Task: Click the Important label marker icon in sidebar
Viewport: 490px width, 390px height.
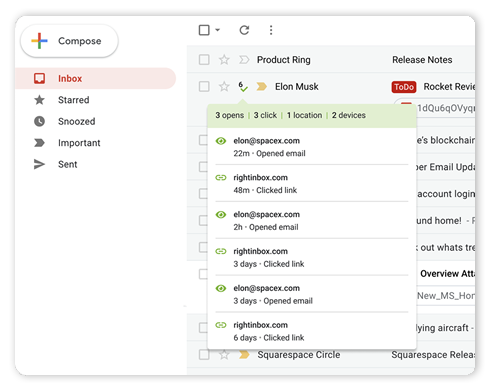Action: [x=39, y=143]
